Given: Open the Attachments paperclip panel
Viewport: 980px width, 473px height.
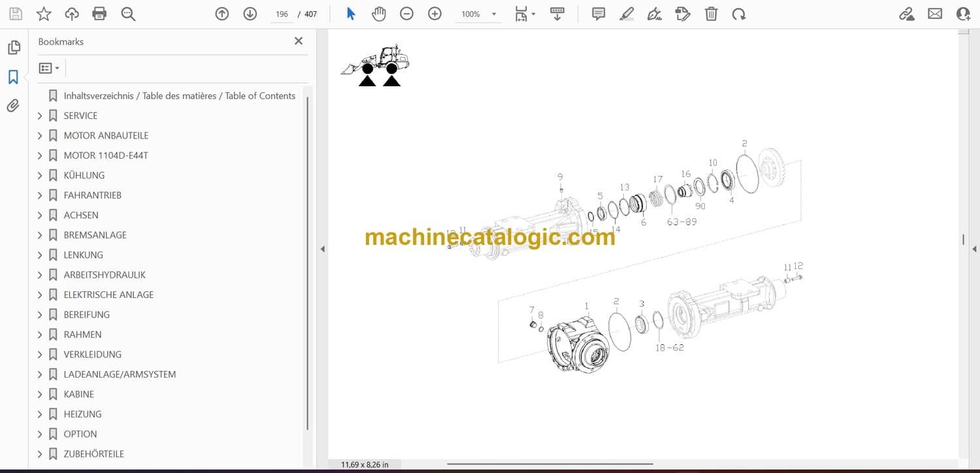Looking at the screenshot, I should [13, 106].
